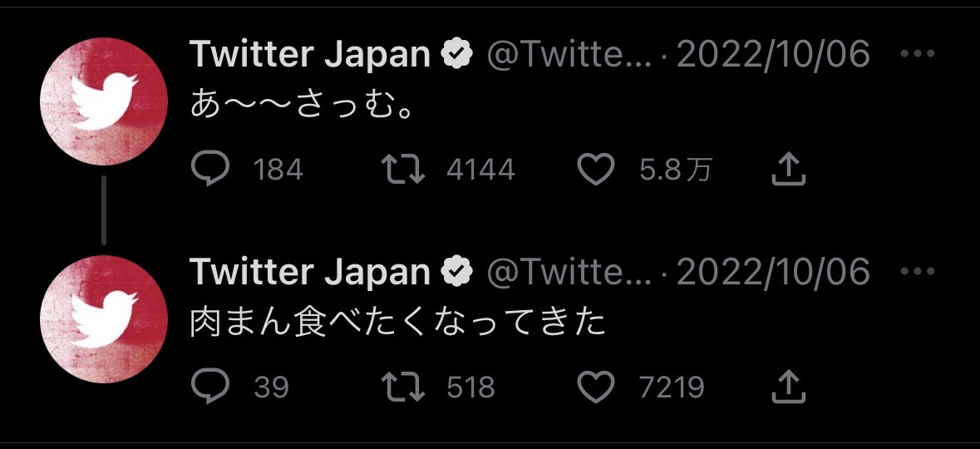This screenshot has height=449, width=980.
Task: Open the second tweet's 2022/10/06 date
Action: coord(773,272)
